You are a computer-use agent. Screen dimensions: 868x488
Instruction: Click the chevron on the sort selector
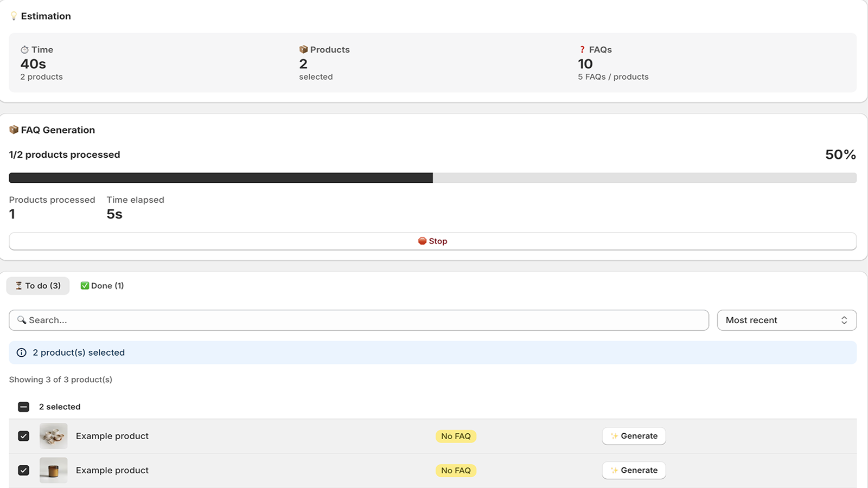coord(844,320)
